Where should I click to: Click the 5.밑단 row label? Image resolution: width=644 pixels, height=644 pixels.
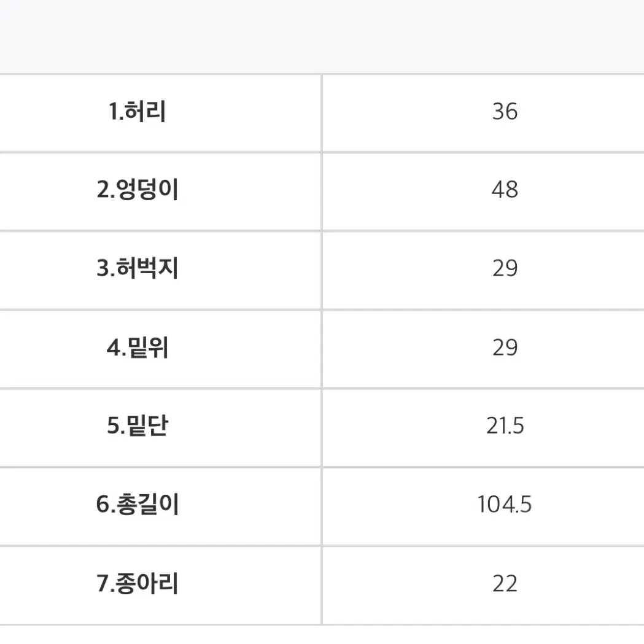click(137, 425)
